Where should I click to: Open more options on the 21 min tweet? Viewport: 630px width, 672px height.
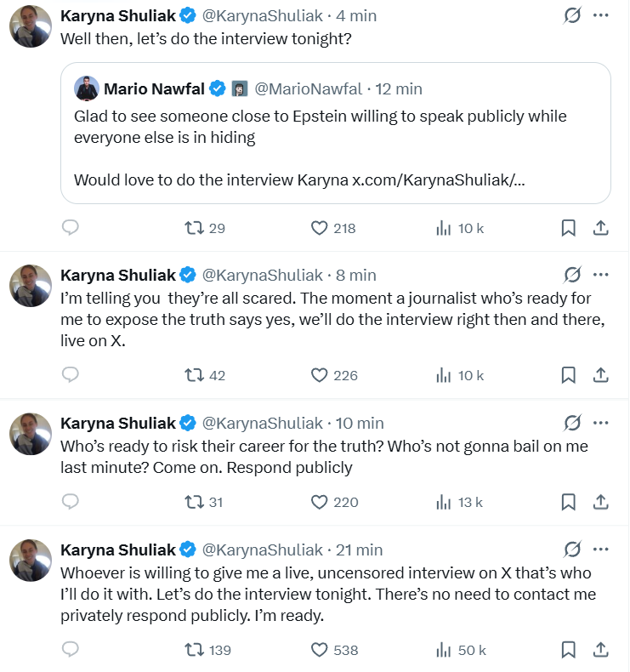pos(600,549)
